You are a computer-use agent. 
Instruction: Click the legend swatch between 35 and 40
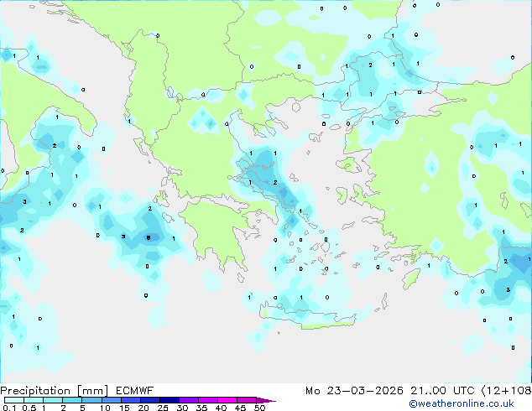point(207,400)
